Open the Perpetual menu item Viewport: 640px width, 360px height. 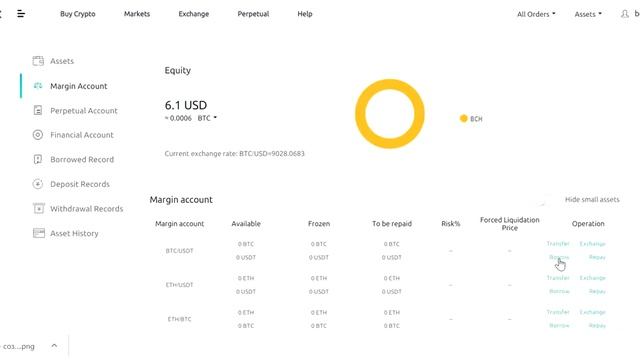pyautogui.click(x=253, y=14)
